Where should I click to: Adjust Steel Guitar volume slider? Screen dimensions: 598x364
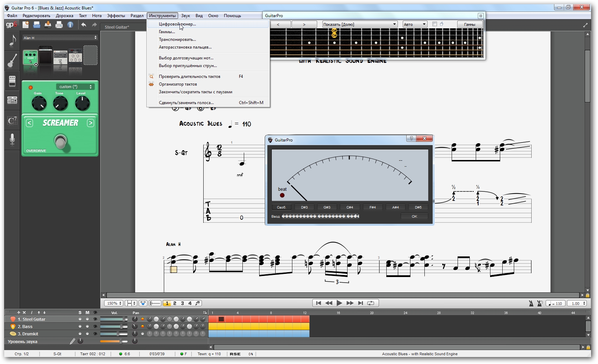(x=114, y=319)
